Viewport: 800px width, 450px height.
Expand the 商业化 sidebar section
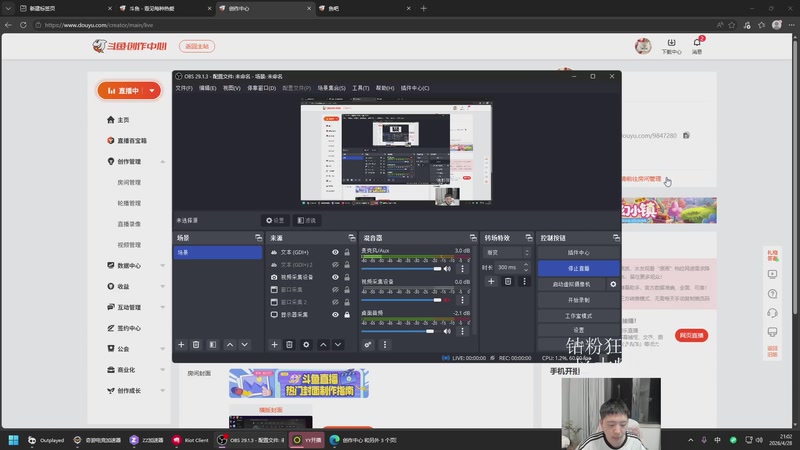pos(163,370)
